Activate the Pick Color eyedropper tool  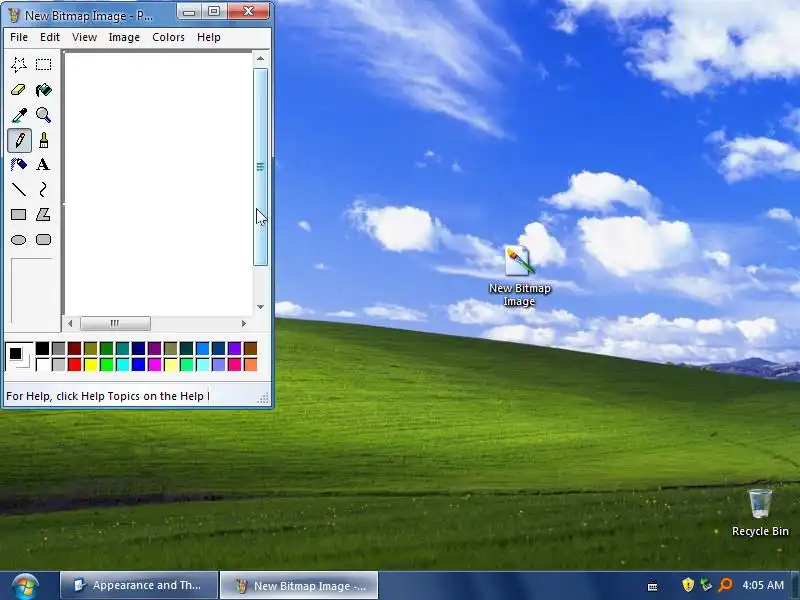coord(19,115)
